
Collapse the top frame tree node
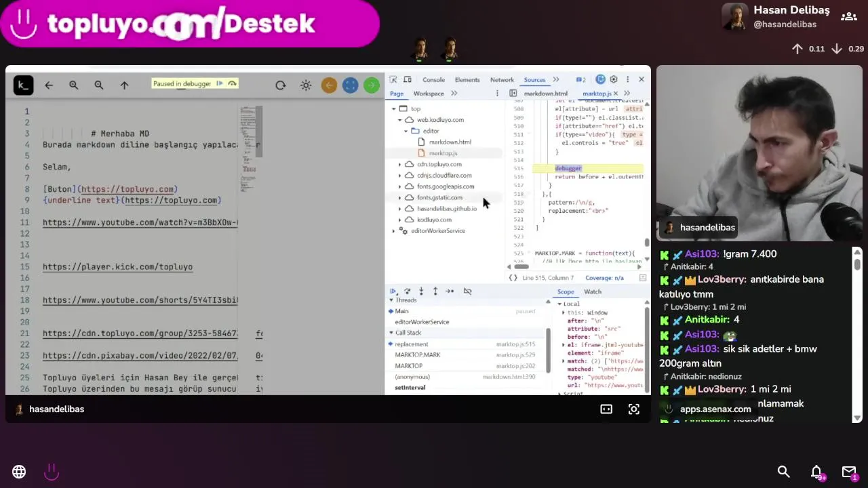click(x=393, y=108)
